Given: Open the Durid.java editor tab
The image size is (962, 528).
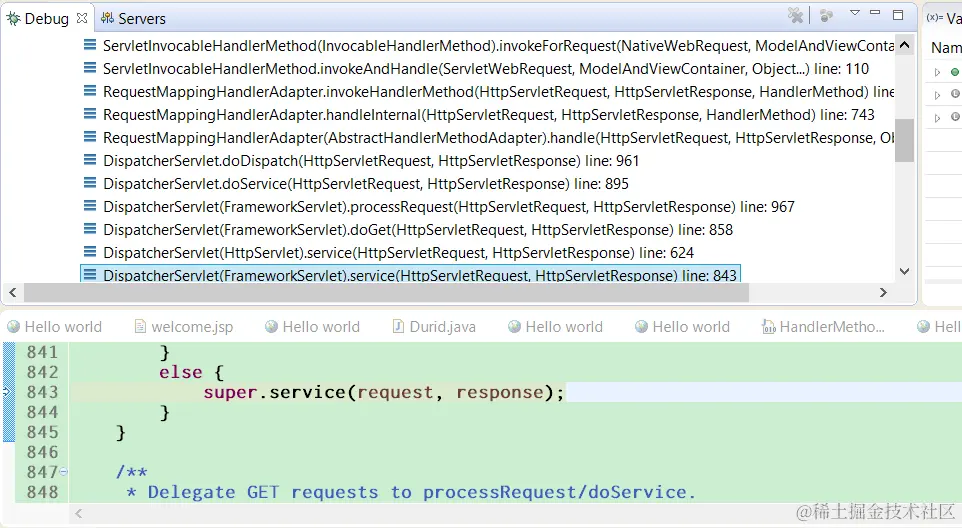Looking at the screenshot, I should pyautogui.click(x=434, y=327).
